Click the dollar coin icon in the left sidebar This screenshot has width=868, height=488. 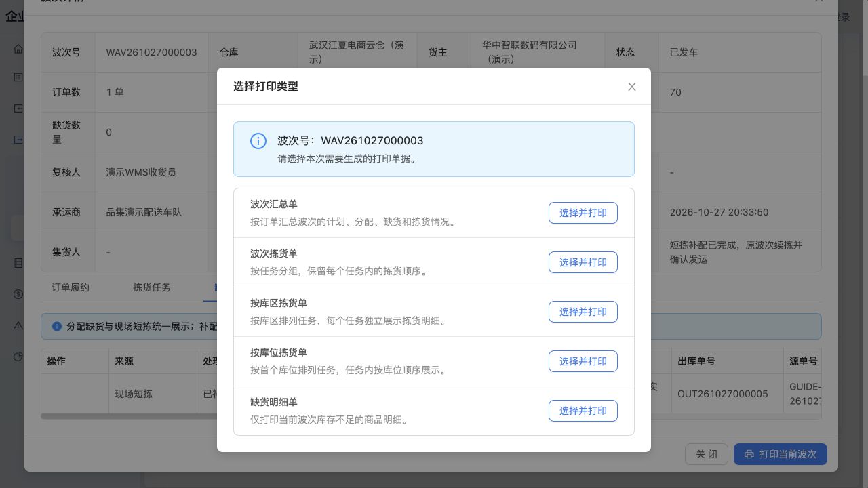click(x=18, y=294)
